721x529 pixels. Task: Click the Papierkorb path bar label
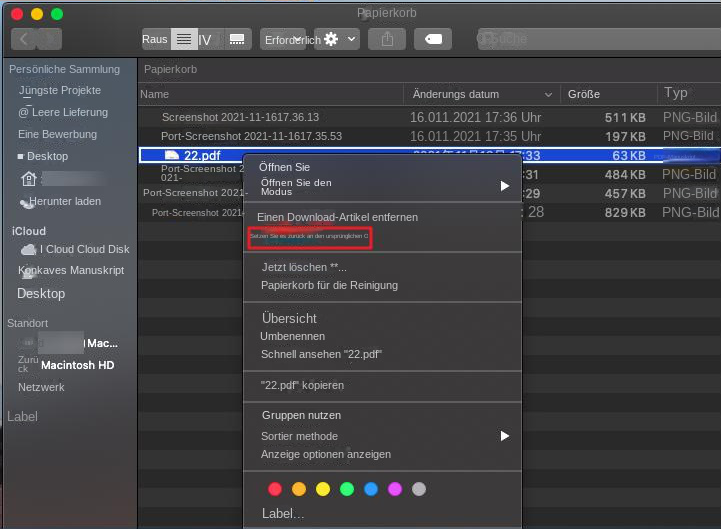pos(171,69)
